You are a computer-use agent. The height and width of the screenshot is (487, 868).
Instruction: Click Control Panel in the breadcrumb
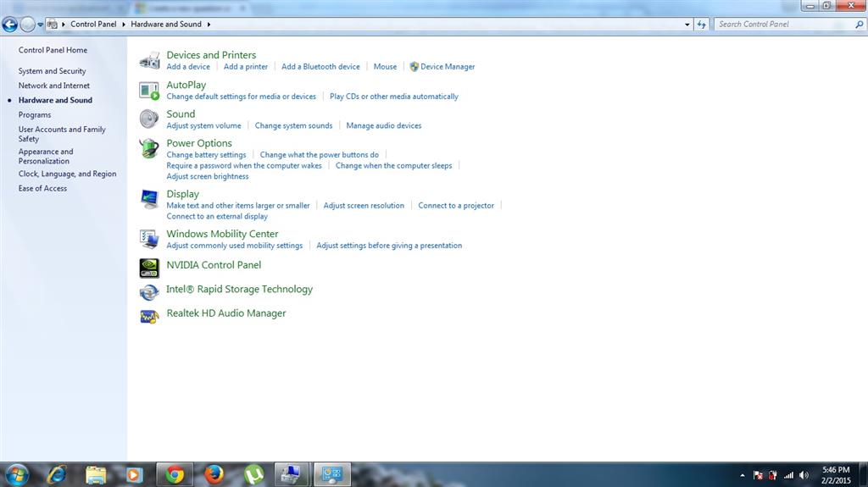click(93, 25)
